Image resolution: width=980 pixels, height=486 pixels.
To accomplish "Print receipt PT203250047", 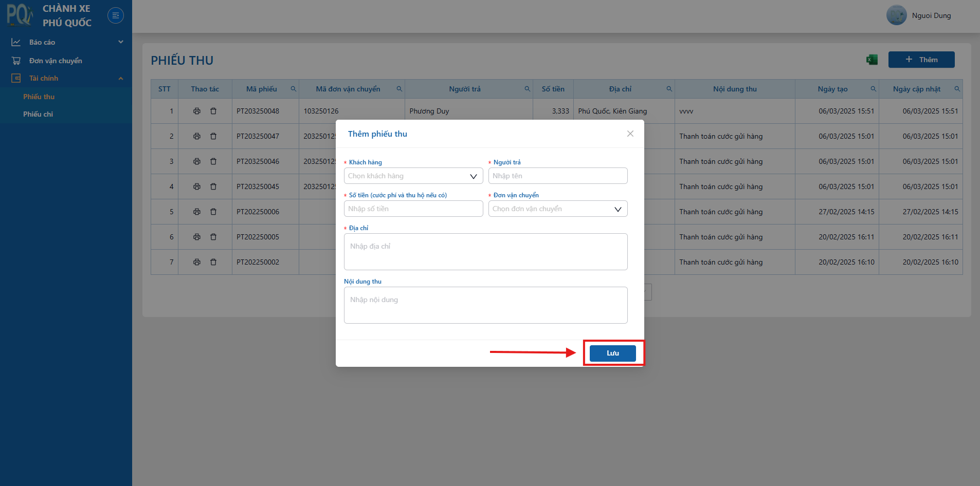I will [x=197, y=136].
